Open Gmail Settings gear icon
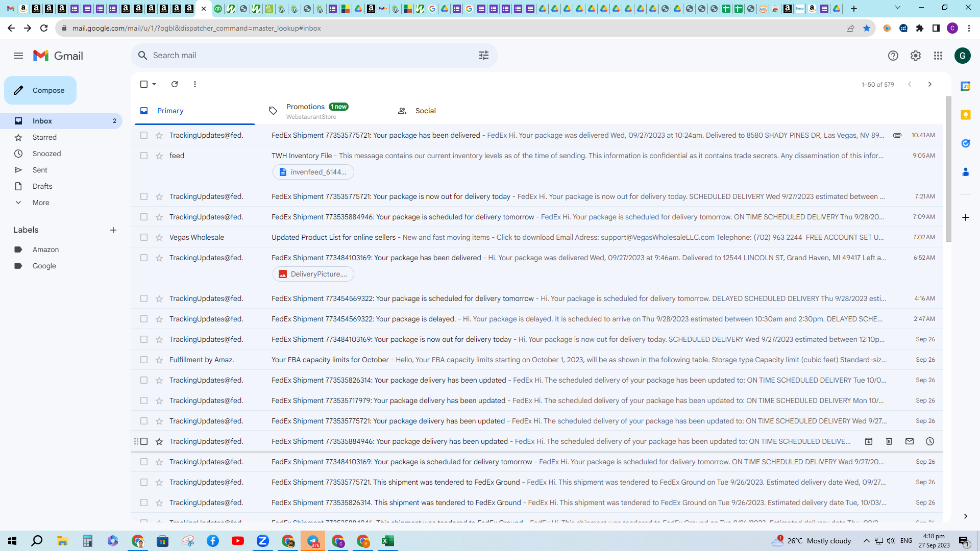 click(x=916, y=56)
